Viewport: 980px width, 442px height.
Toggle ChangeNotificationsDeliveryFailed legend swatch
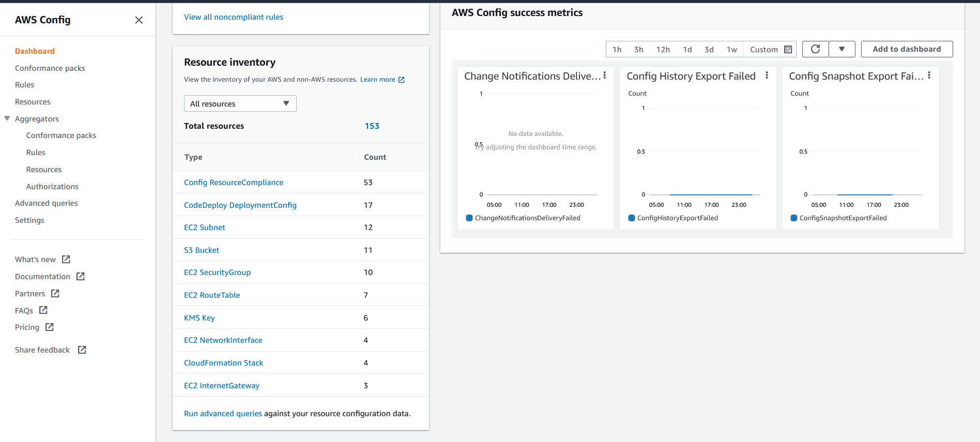coord(469,218)
